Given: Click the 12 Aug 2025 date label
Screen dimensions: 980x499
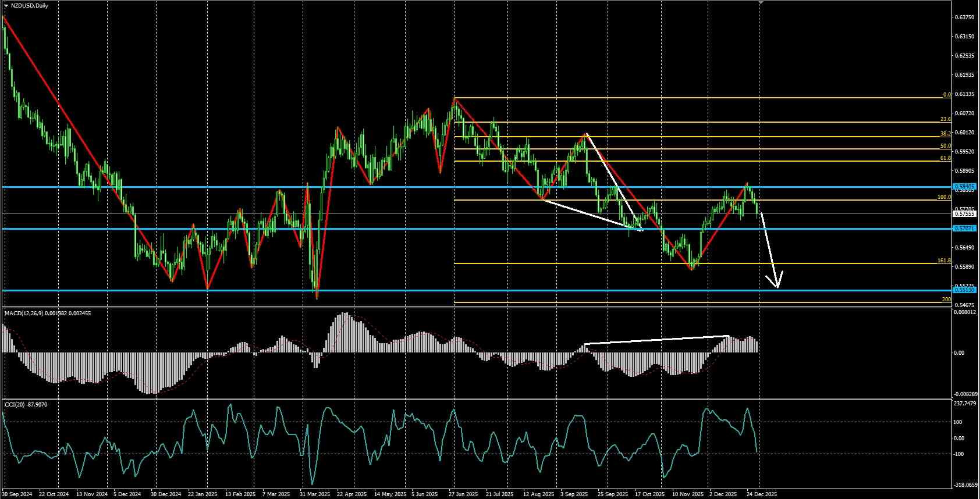Looking at the screenshot, I should [539, 494].
